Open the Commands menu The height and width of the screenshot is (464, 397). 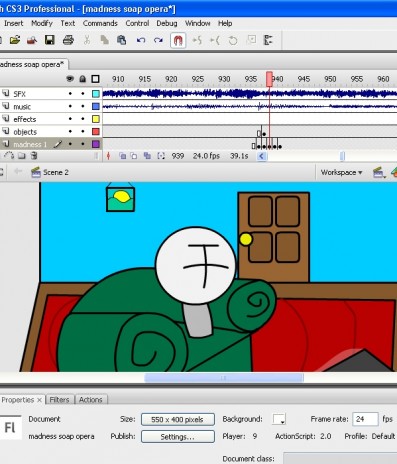[x=100, y=23]
